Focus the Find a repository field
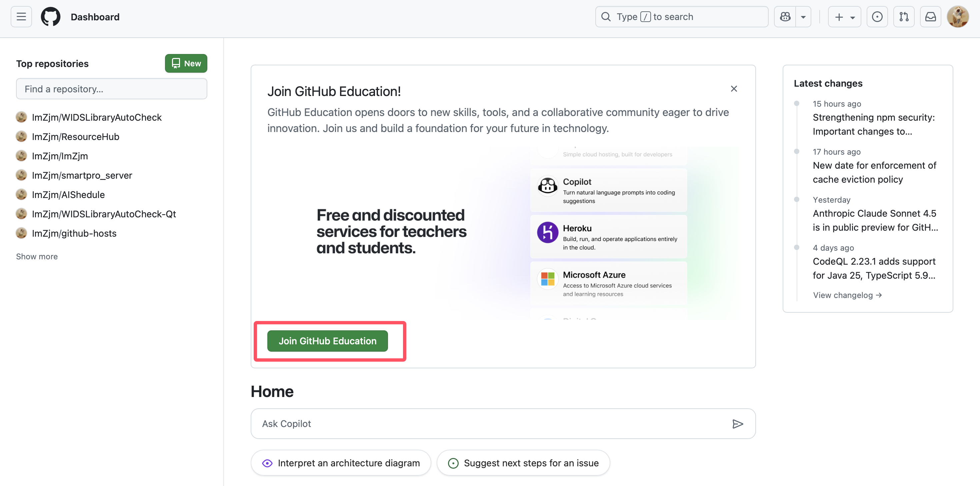 [111, 89]
